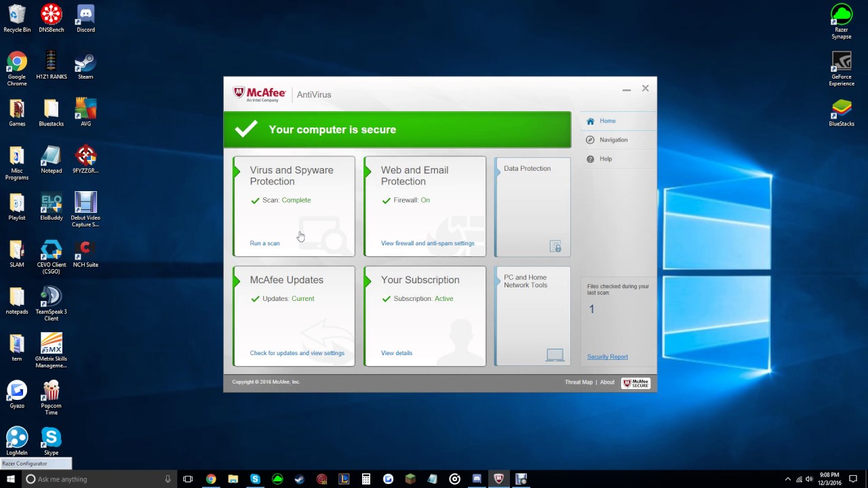Select the Bluestacks folder on desktop
The height and width of the screenshot is (488, 868).
pyautogui.click(x=51, y=112)
